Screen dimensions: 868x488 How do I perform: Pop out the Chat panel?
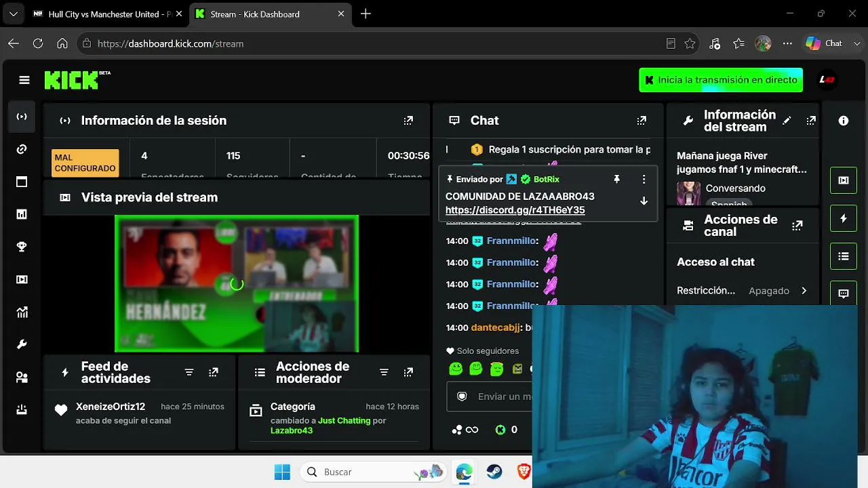coord(642,121)
